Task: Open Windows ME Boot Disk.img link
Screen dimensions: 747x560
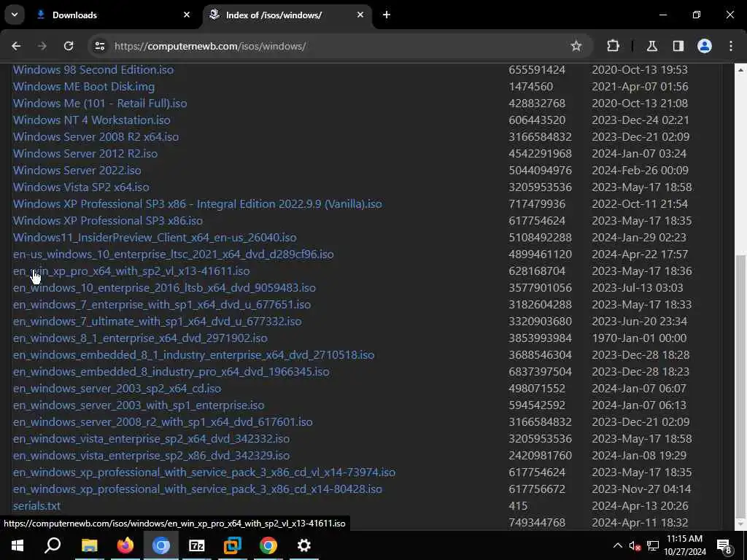Action: (x=84, y=87)
